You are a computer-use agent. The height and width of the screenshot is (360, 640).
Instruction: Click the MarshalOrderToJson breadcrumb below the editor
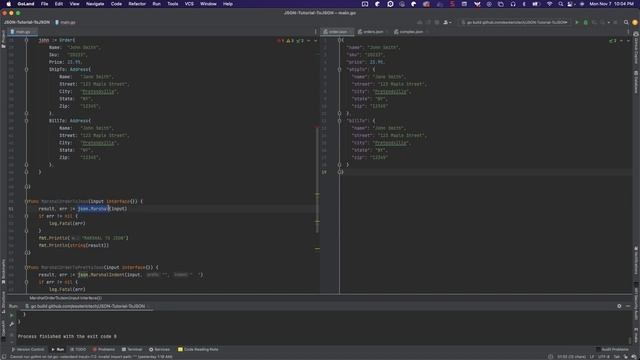point(65,298)
